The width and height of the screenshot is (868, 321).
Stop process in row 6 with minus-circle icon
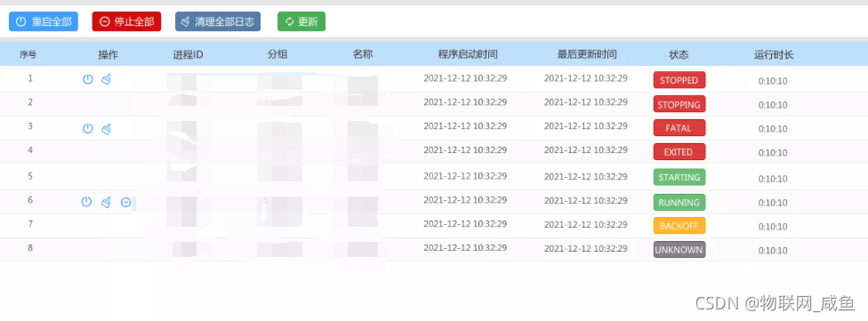(x=125, y=203)
